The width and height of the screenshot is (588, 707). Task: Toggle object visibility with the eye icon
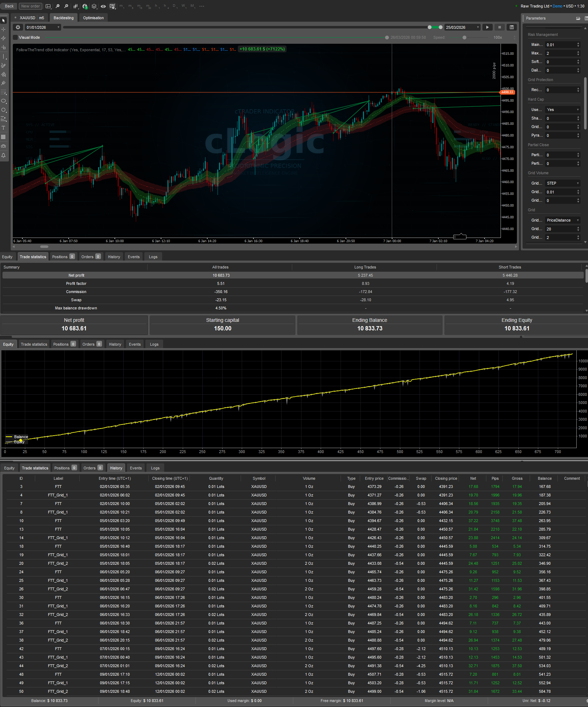click(x=103, y=6)
